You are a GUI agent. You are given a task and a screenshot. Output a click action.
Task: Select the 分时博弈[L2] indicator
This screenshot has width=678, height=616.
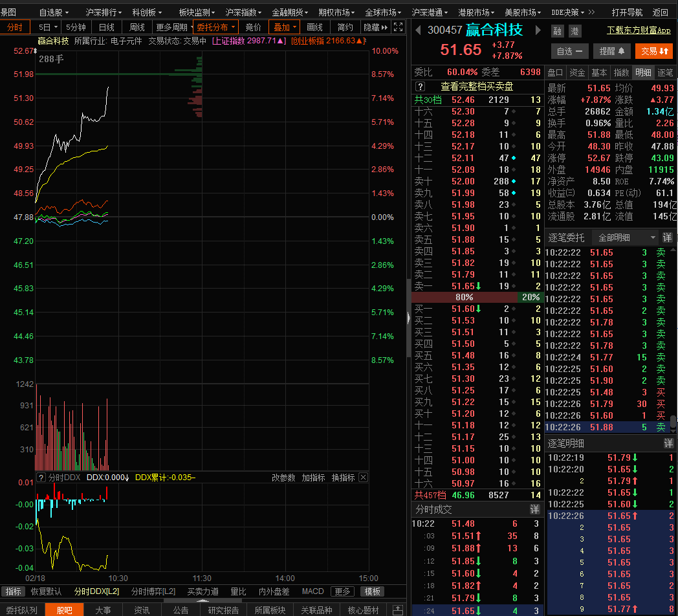pos(153,591)
